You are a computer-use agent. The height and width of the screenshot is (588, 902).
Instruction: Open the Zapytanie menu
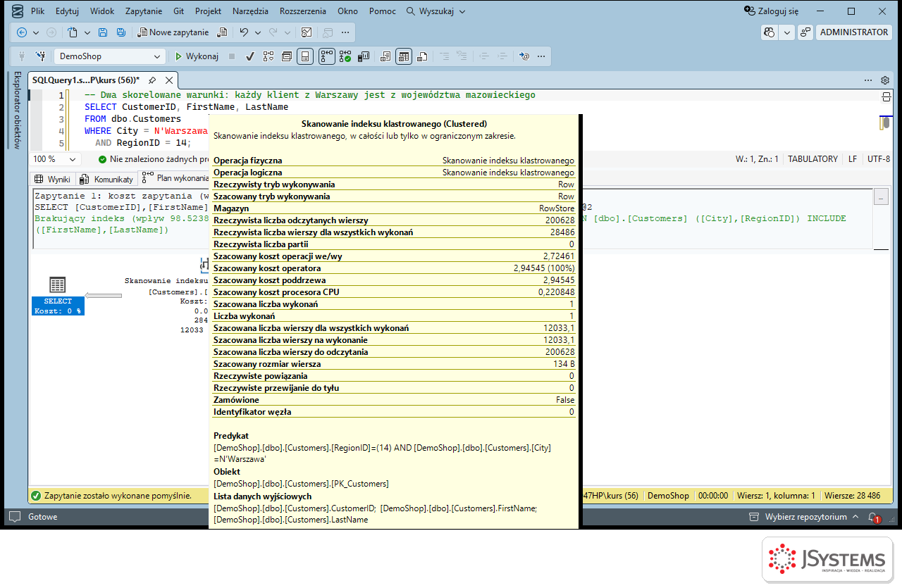pos(144,11)
